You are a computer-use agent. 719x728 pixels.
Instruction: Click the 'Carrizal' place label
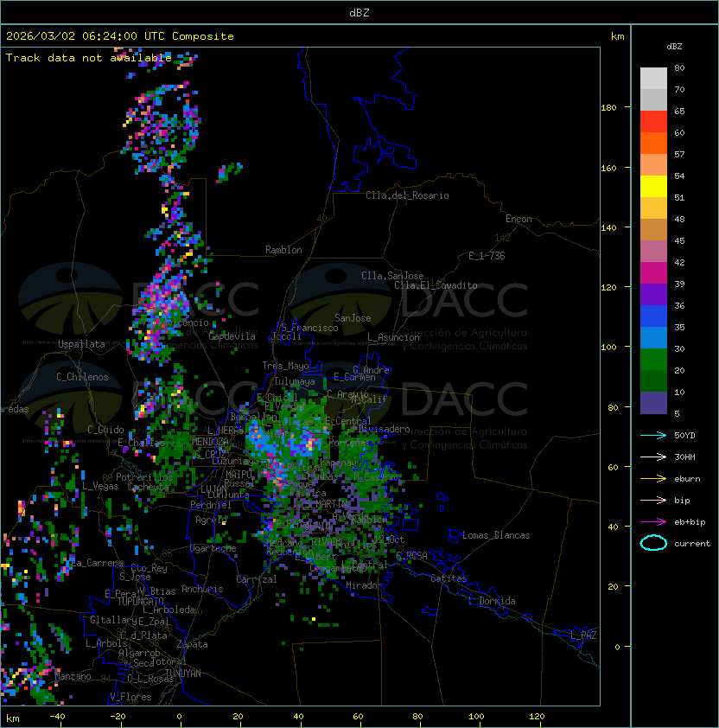(257, 579)
